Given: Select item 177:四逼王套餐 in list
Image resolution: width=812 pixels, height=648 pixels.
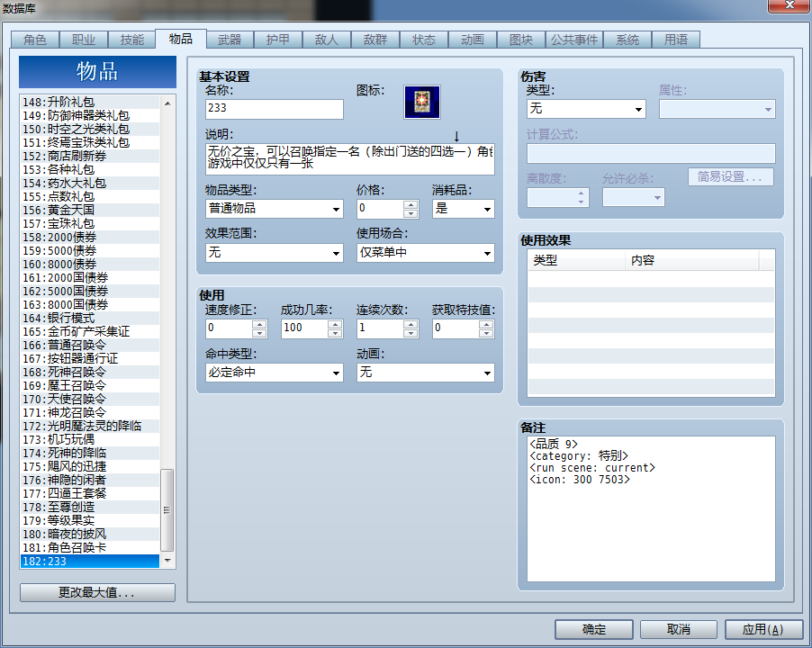Looking at the screenshot, I should tap(90, 493).
